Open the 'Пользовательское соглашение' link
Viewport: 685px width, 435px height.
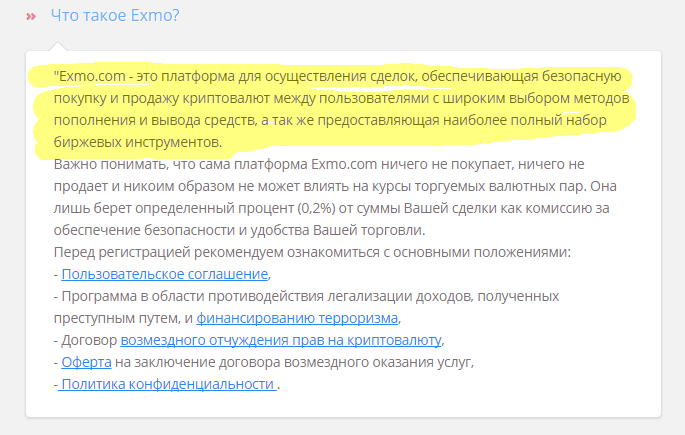(x=165, y=274)
